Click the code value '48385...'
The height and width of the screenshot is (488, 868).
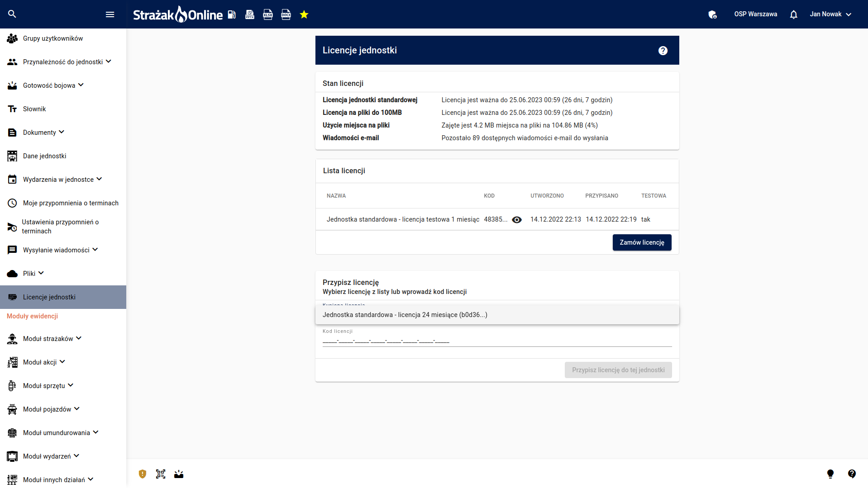[x=496, y=219]
